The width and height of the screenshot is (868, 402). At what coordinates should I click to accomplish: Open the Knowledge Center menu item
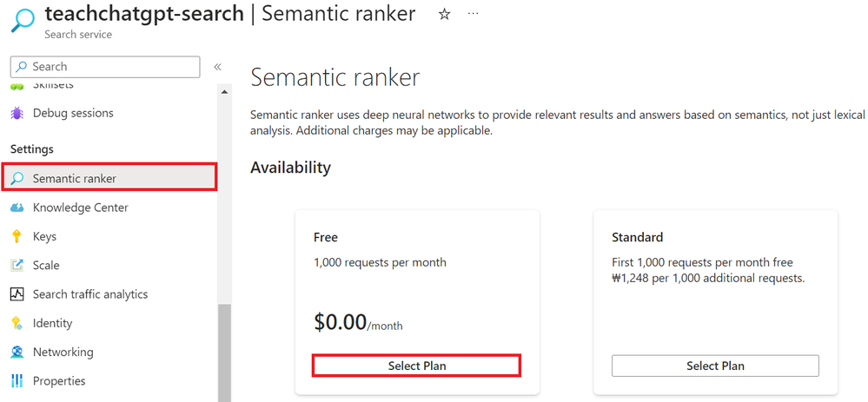point(80,208)
